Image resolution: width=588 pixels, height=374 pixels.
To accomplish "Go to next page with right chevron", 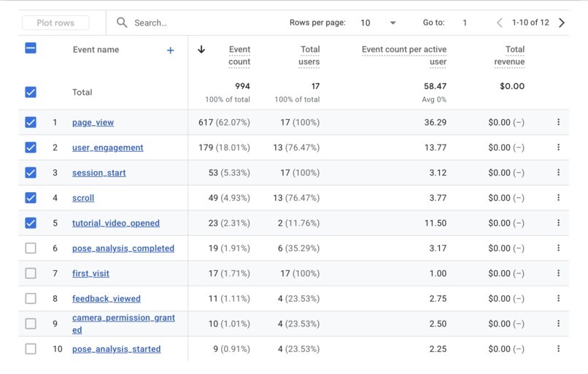I will pos(562,23).
